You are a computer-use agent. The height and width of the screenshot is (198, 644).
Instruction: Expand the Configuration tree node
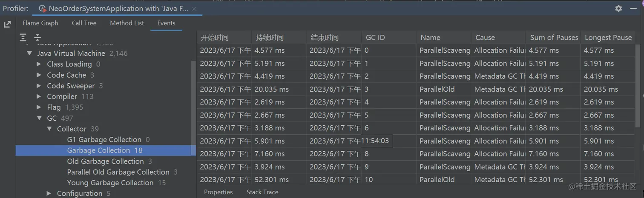coord(49,193)
